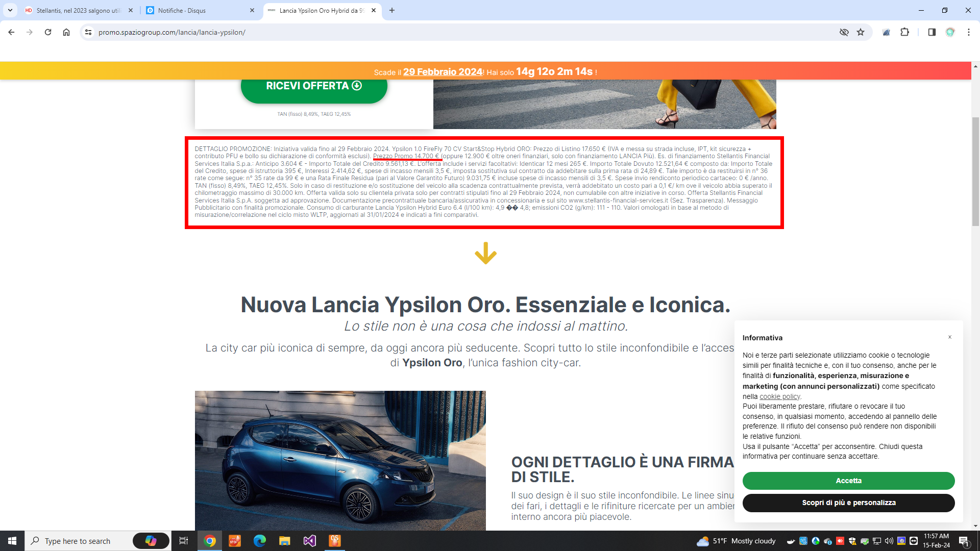The height and width of the screenshot is (551, 980).
Task: Click the 'TAN (fisso) 8,49%, TAEG 12,45%' text
Action: (314, 114)
